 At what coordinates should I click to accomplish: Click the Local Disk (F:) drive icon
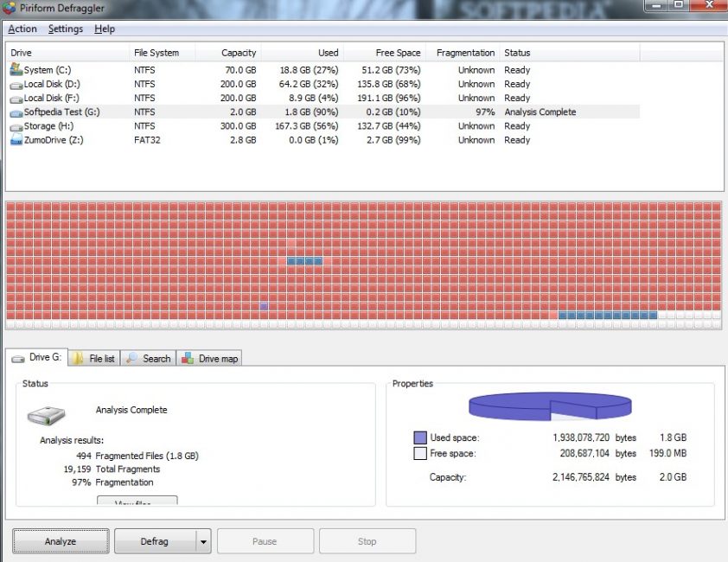(x=16, y=99)
